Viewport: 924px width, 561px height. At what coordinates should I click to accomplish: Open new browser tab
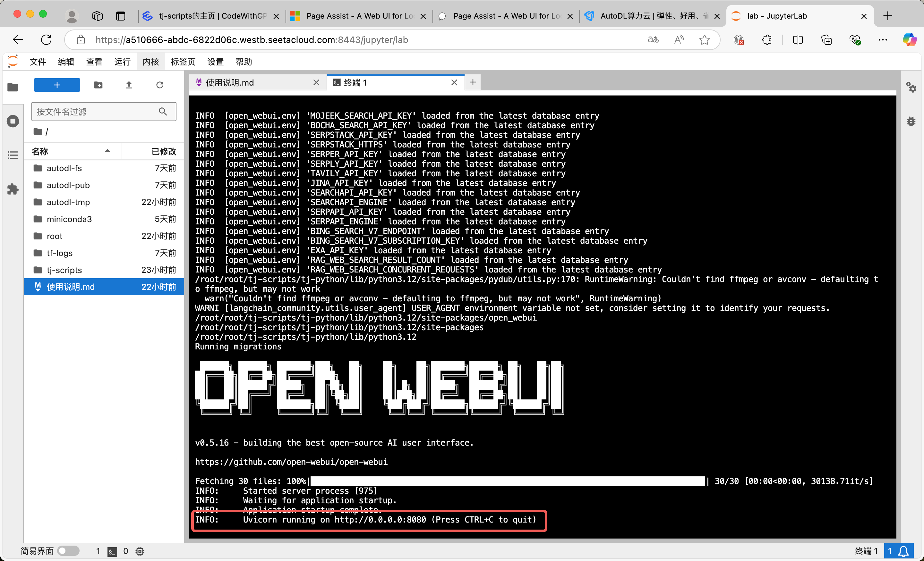888,16
